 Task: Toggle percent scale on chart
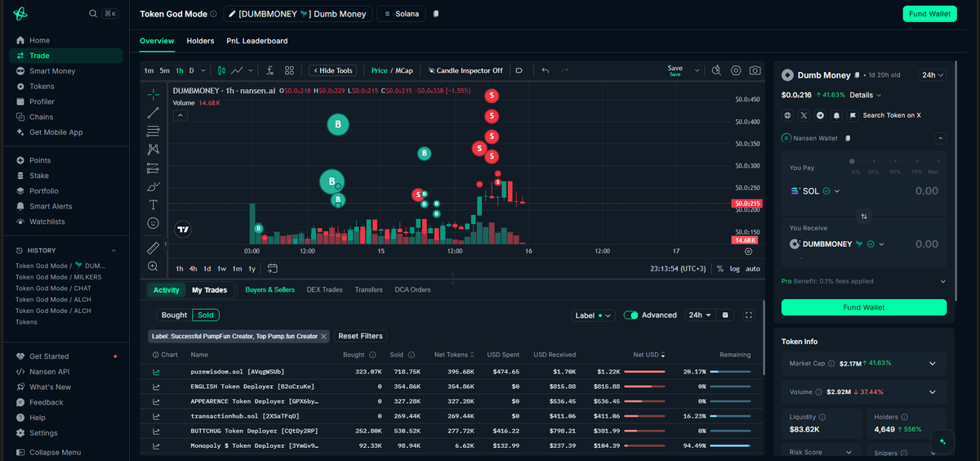719,268
